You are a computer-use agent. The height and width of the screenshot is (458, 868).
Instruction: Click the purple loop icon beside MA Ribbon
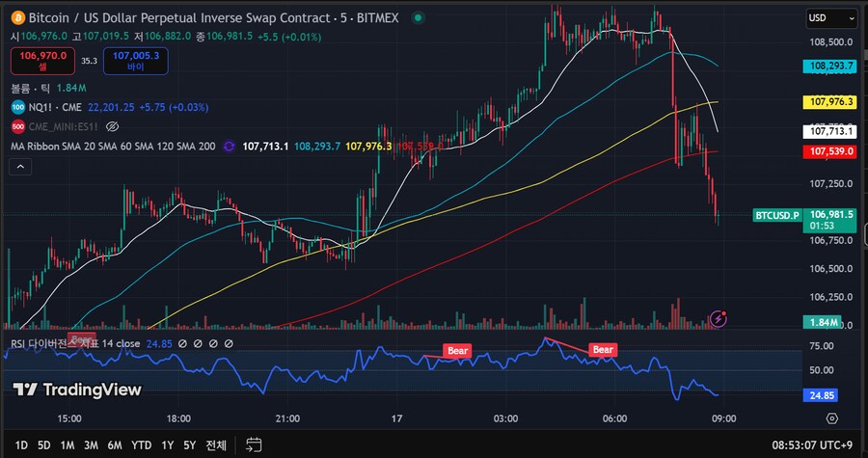point(229,147)
